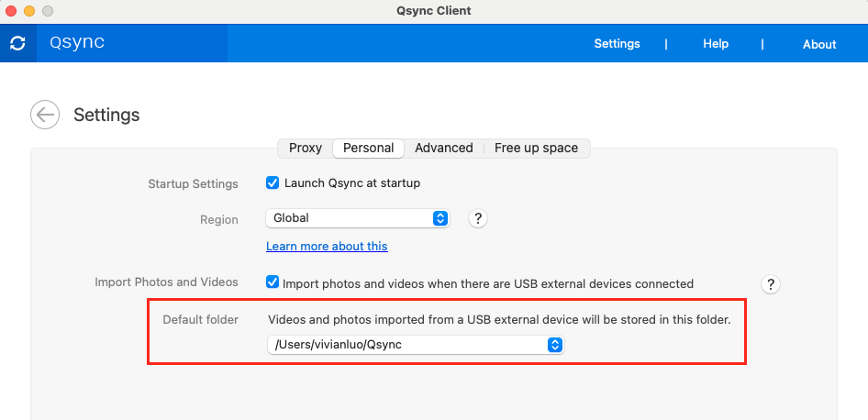Viewport: 868px width, 420px height.
Task: Open About in the top bar
Action: tap(819, 44)
